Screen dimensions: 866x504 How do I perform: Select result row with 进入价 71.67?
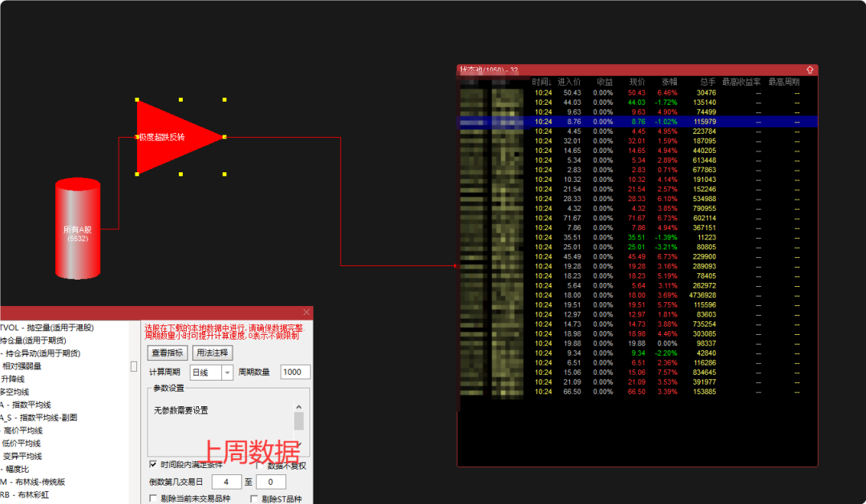pyautogui.click(x=638, y=218)
